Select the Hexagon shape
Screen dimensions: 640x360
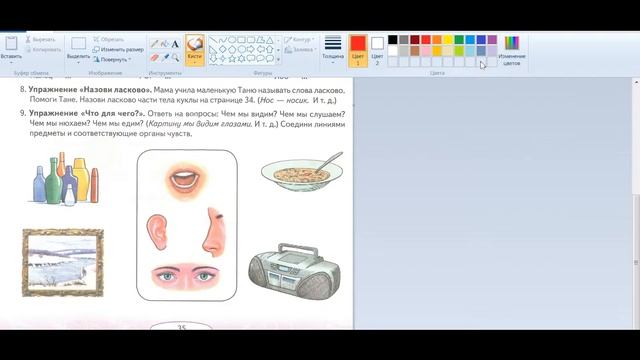click(x=241, y=49)
